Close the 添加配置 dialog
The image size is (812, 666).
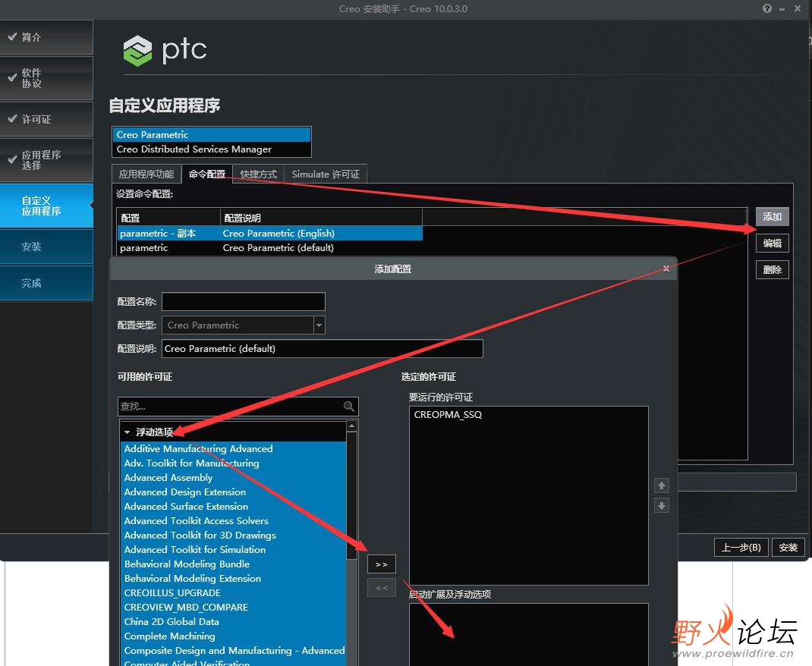click(x=666, y=269)
